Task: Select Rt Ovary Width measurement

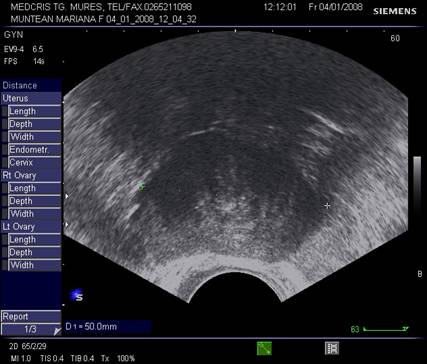Action: (34, 214)
